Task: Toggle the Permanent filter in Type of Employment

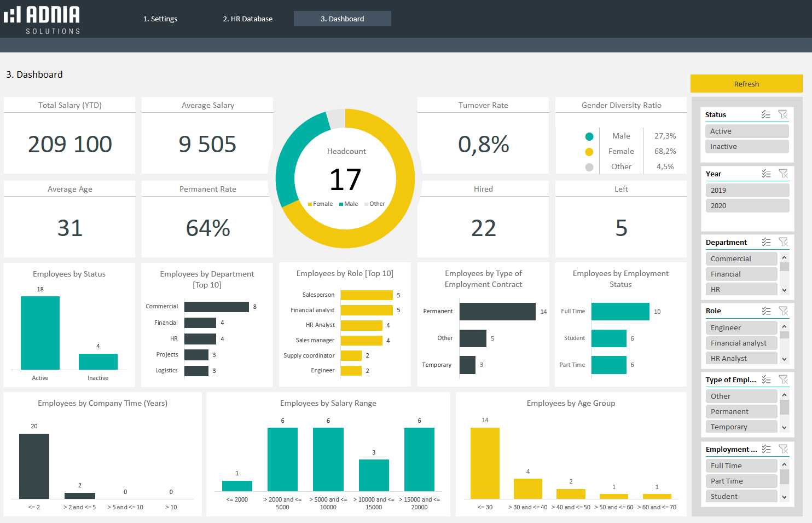Action: (741, 411)
